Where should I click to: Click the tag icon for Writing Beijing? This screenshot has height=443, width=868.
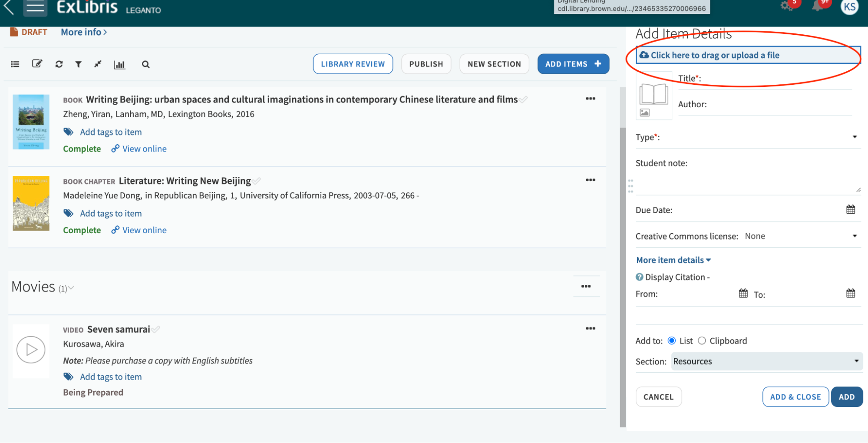pyautogui.click(x=68, y=132)
